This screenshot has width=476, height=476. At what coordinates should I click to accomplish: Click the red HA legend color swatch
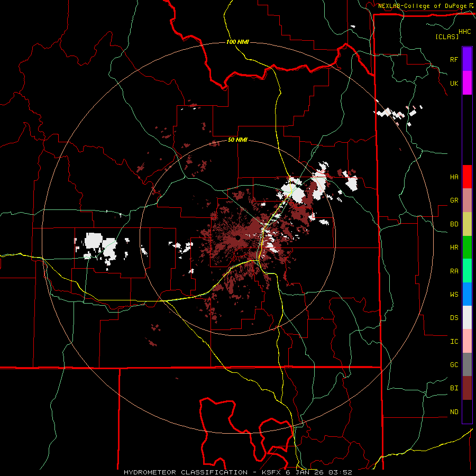tap(467, 177)
